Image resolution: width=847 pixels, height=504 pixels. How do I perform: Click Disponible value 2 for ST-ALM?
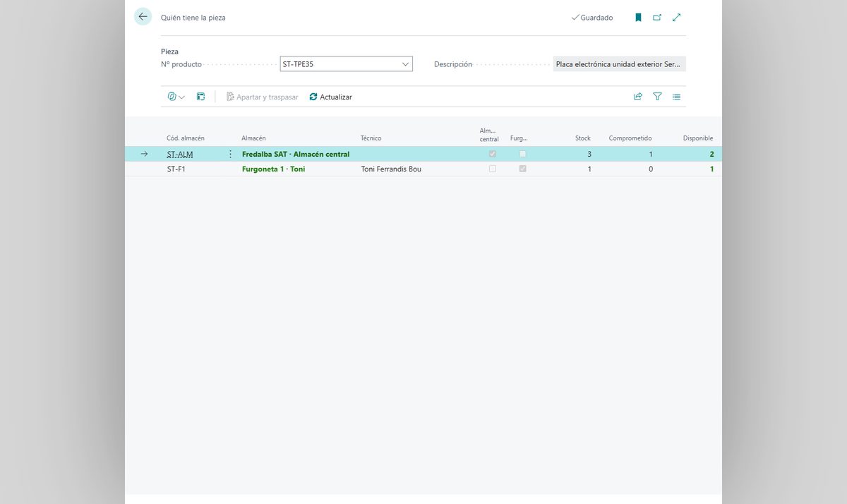711,154
